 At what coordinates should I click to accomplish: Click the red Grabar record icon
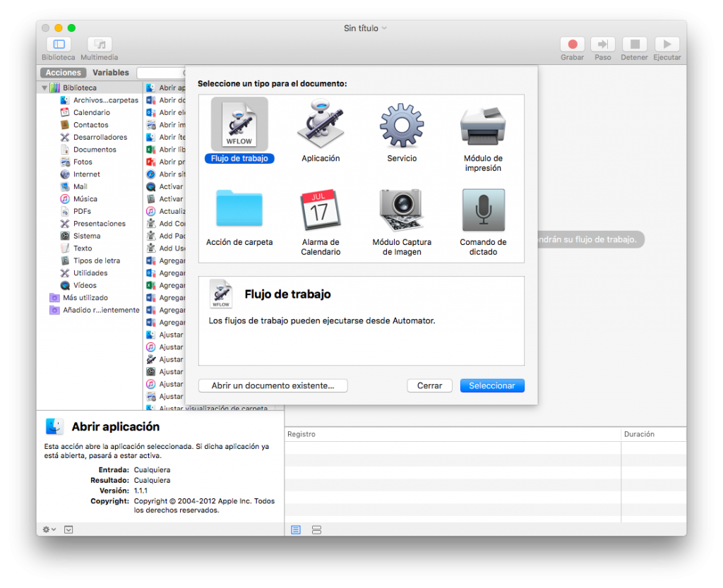coord(572,42)
